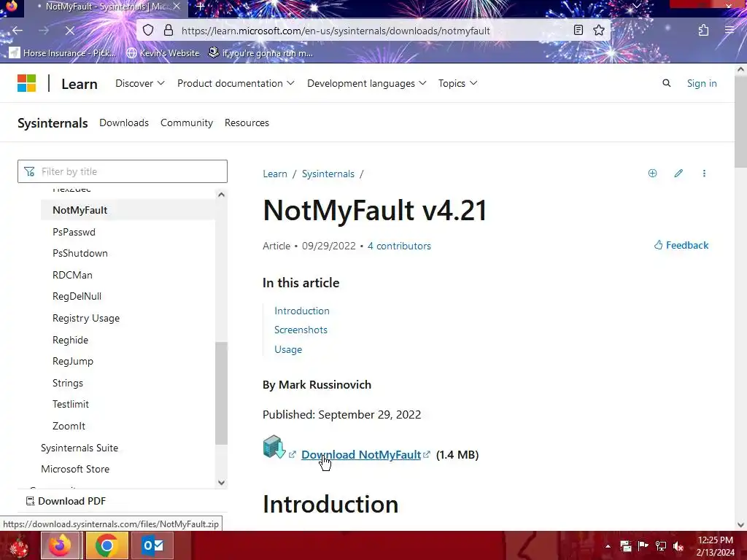Open Microsoft Store in the sidebar
This screenshot has width=747, height=560.
[x=75, y=469]
